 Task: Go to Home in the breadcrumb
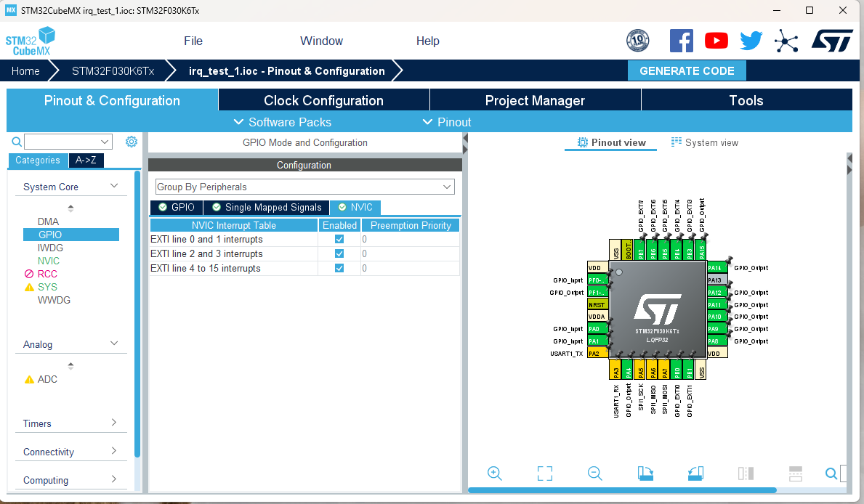[25, 71]
